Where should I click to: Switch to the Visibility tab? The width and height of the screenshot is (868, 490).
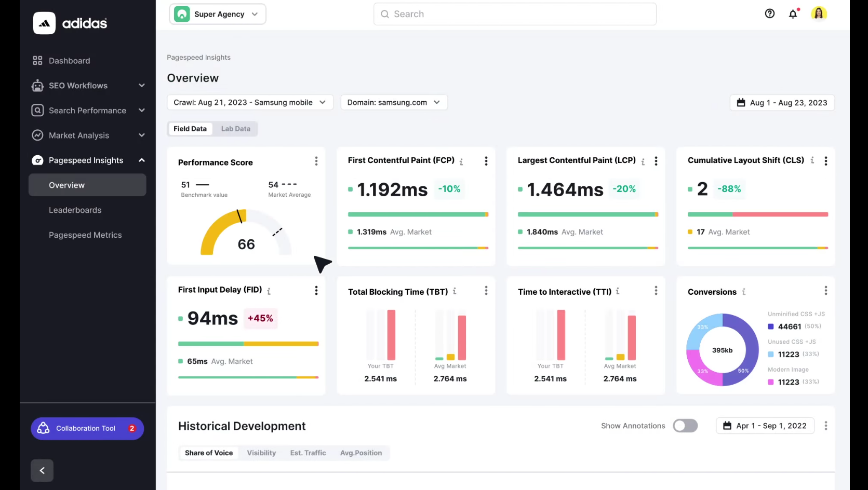pos(261,453)
